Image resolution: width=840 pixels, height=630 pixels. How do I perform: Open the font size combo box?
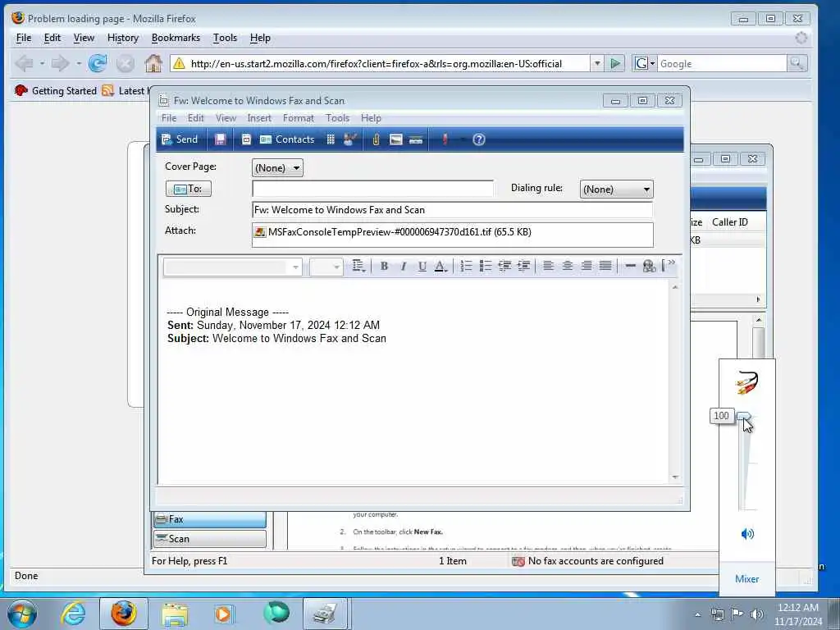[x=326, y=267]
